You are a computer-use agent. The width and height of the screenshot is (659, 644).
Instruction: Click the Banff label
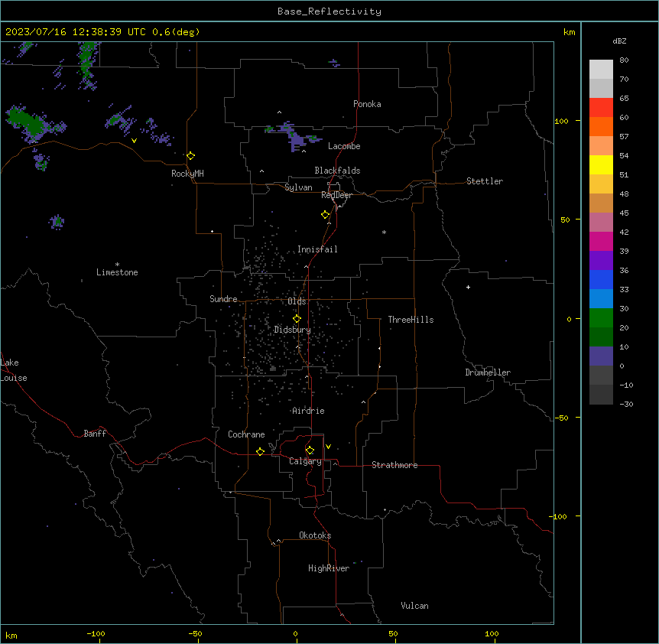tap(95, 434)
